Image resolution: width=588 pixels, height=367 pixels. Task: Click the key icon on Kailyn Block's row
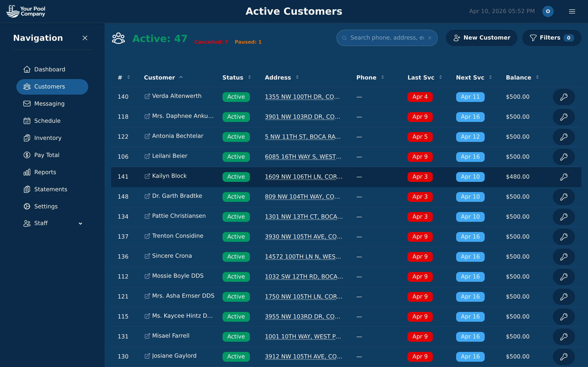[564, 177]
